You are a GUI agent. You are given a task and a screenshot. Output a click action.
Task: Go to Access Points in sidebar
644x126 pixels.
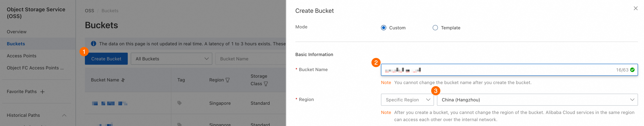(21, 56)
